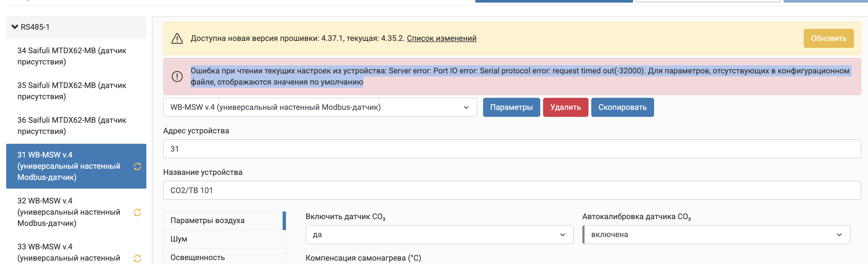Click the 'Обновить' firmware update button
This screenshot has height=264, width=868.
click(x=828, y=38)
